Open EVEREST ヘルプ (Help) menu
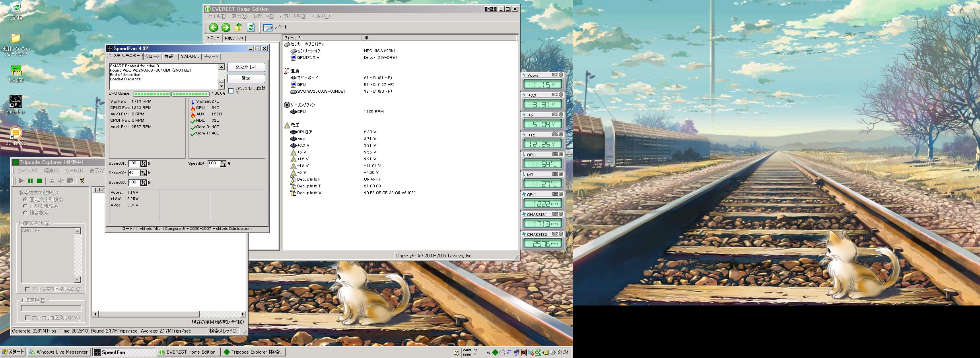 coord(321,16)
